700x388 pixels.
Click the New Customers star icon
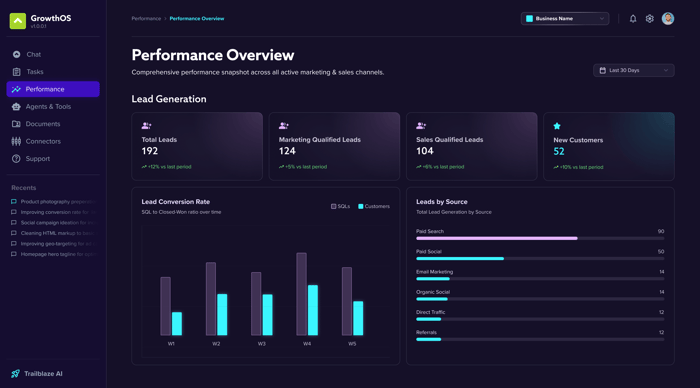[x=557, y=126]
